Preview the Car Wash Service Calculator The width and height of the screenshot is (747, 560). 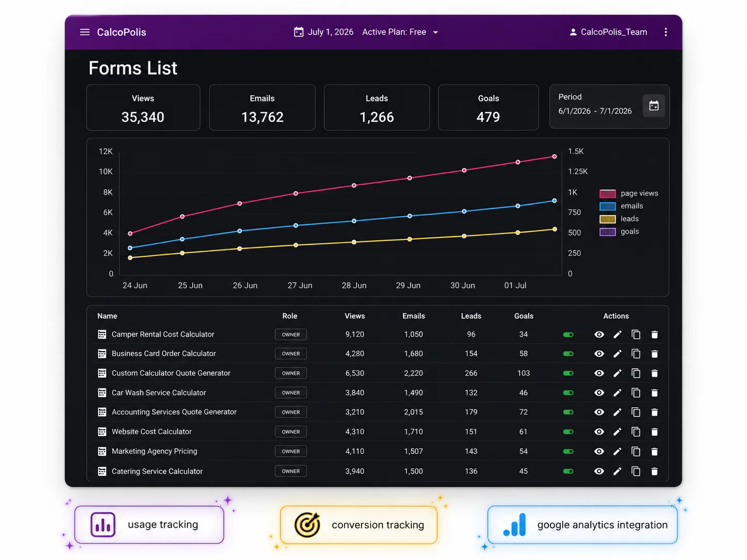599,393
